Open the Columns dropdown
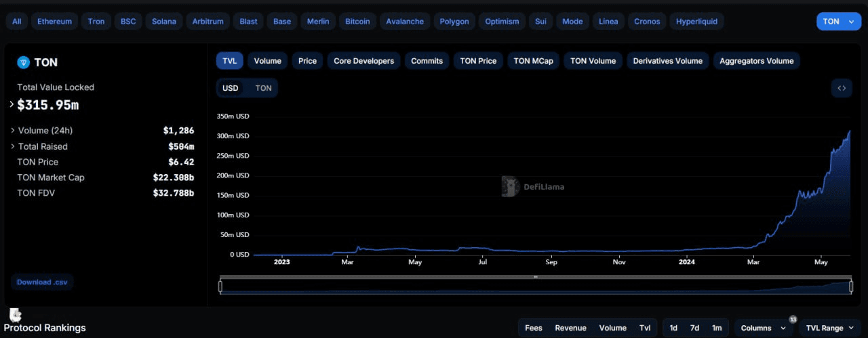Viewport: 868px width, 338px height. 764,328
